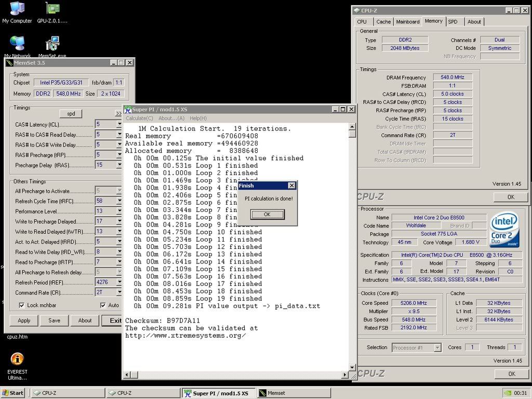
Task: Click the MemSet title bar icon
Action: point(9,63)
